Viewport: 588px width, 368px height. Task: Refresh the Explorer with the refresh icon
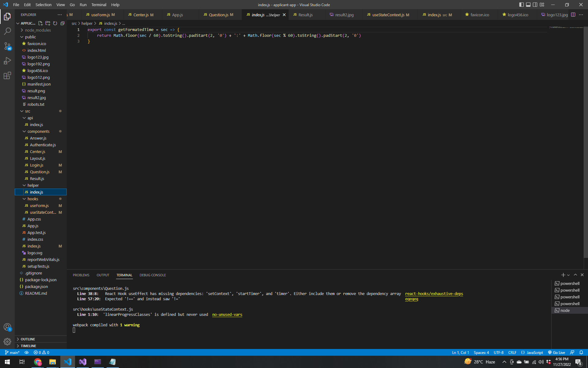pos(55,23)
